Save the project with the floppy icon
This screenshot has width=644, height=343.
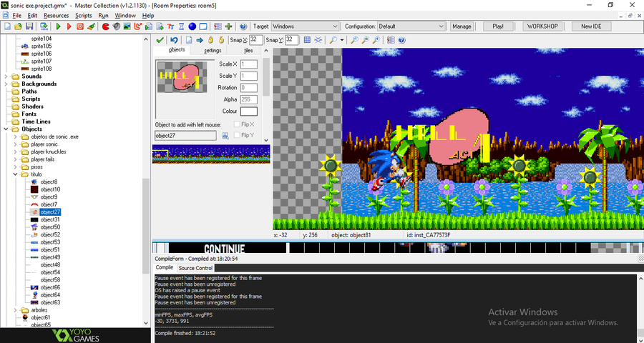(29, 26)
